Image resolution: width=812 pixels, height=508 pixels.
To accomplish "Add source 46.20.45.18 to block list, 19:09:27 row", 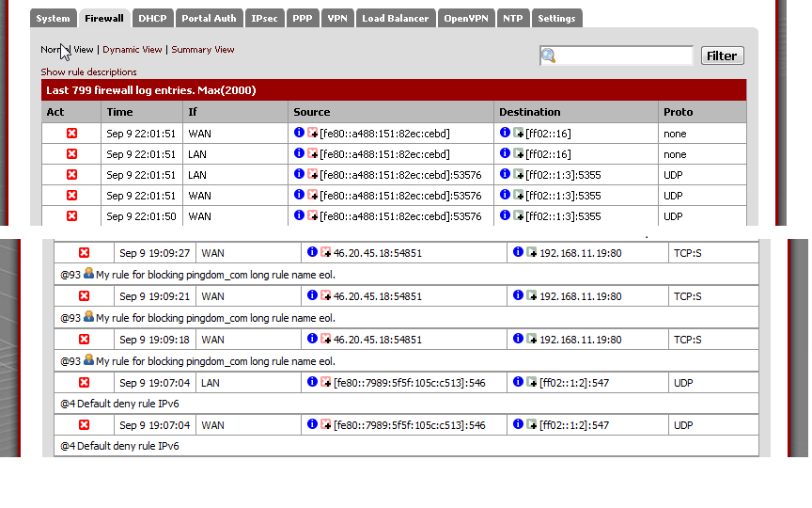I will coord(325,252).
